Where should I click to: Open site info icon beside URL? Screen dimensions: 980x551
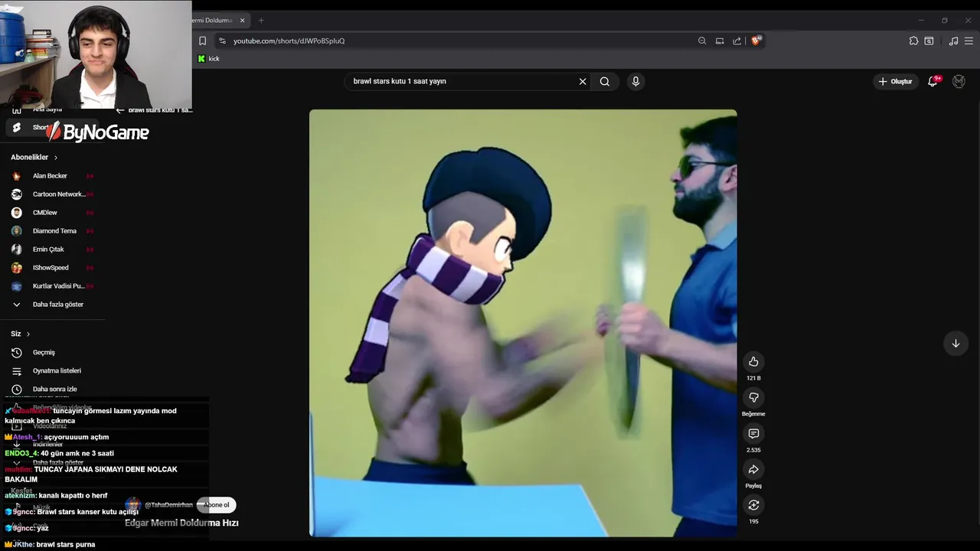pyautogui.click(x=222, y=41)
